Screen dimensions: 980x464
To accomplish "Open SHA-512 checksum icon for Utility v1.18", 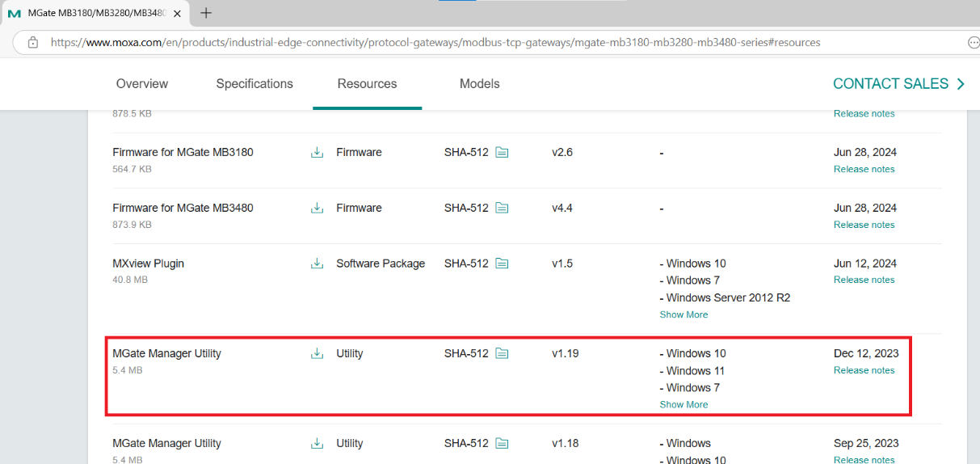I will tap(502, 443).
